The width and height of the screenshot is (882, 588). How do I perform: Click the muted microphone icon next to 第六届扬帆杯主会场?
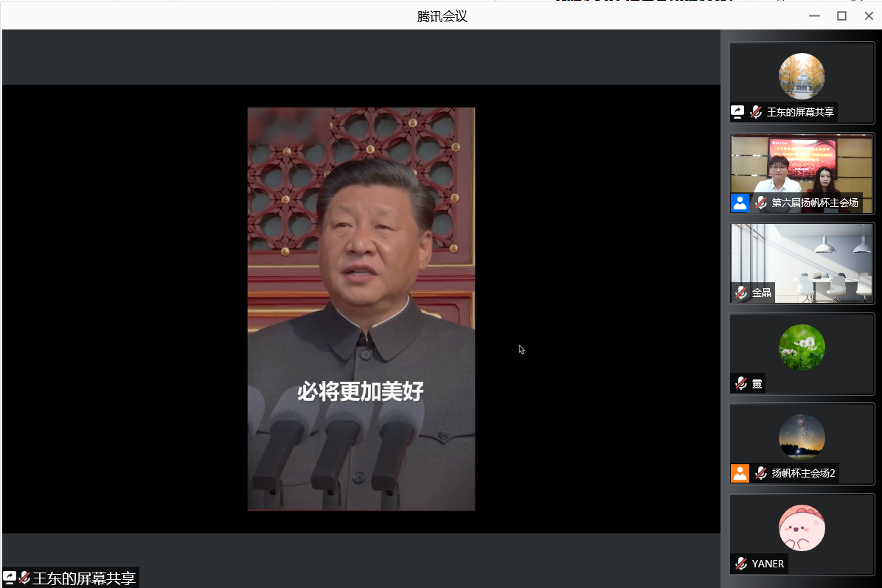761,203
